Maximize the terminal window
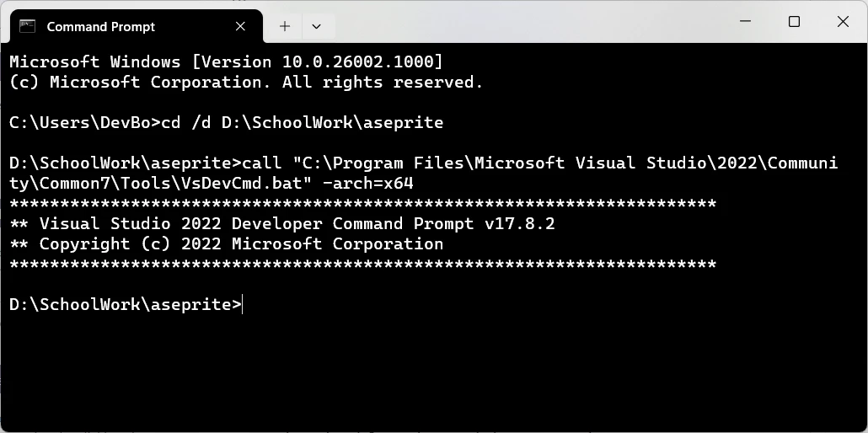 pyautogui.click(x=794, y=22)
